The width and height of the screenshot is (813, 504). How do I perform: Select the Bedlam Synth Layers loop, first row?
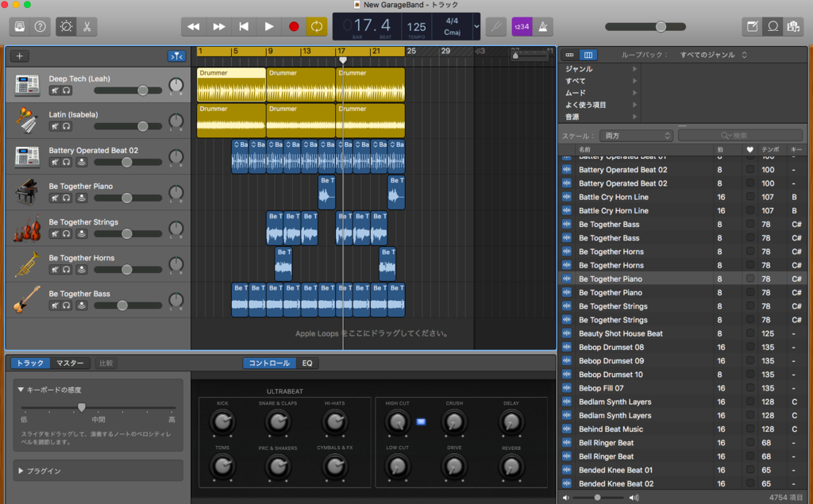click(x=682, y=402)
